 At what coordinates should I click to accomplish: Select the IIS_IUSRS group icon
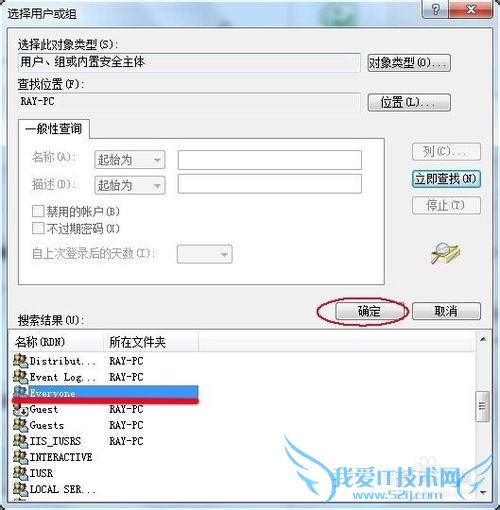click(x=21, y=441)
